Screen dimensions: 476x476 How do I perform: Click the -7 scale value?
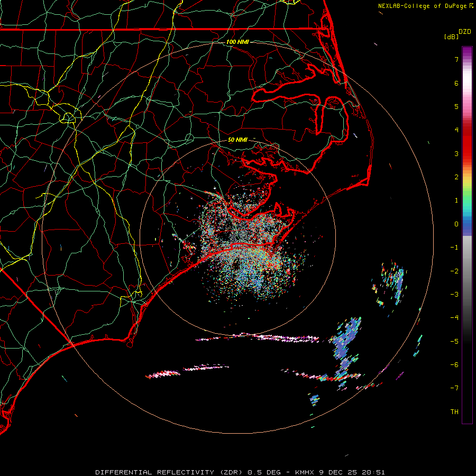pyautogui.click(x=454, y=388)
